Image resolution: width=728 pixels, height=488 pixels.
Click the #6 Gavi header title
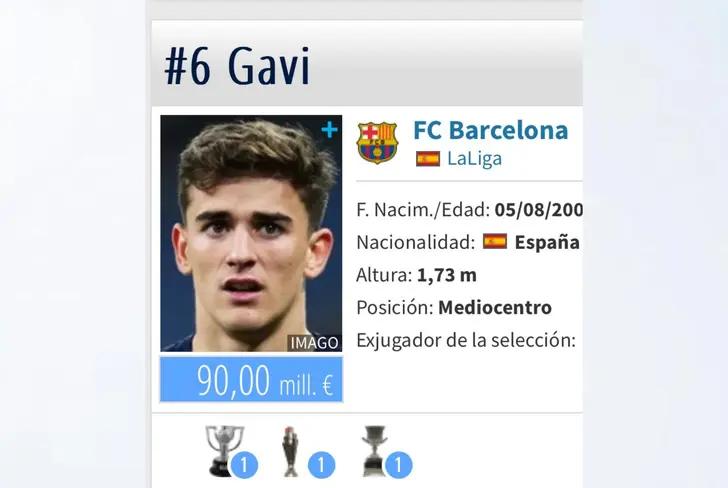pos(237,66)
